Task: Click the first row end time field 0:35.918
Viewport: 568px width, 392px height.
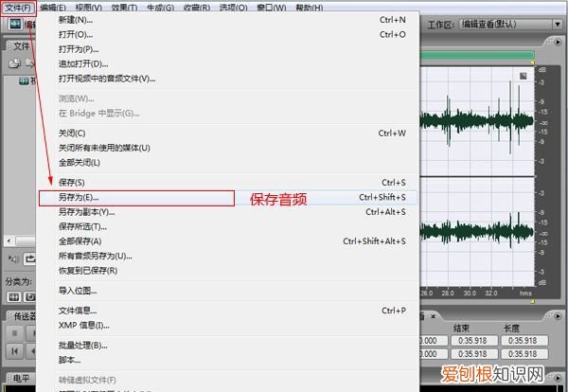Action: 472,341
